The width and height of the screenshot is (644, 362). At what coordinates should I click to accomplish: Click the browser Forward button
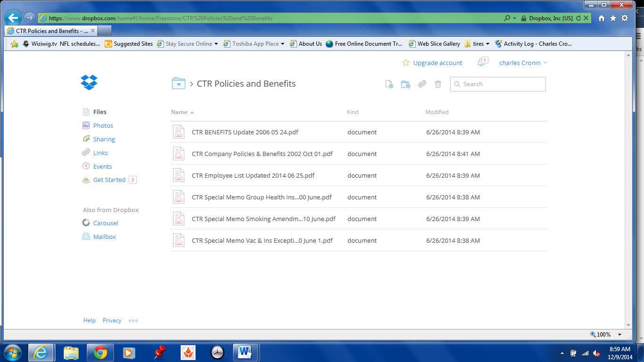[29, 18]
